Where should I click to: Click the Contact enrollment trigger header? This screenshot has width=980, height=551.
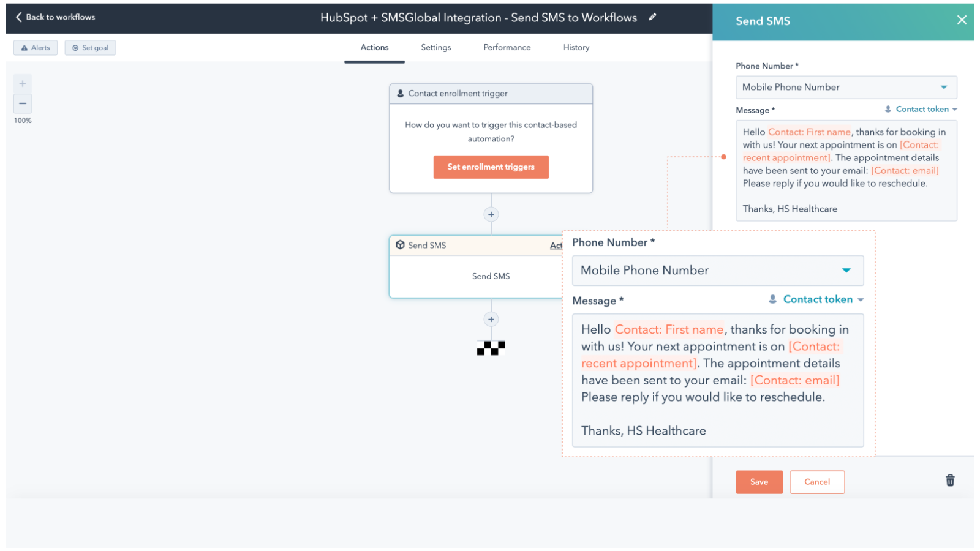tap(491, 94)
